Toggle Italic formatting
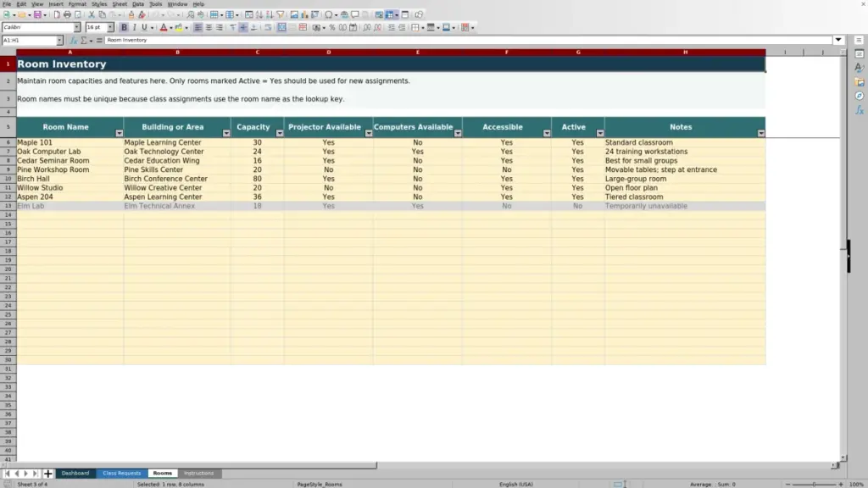The width and height of the screenshot is (868, 488). click(x=134, y=27)
